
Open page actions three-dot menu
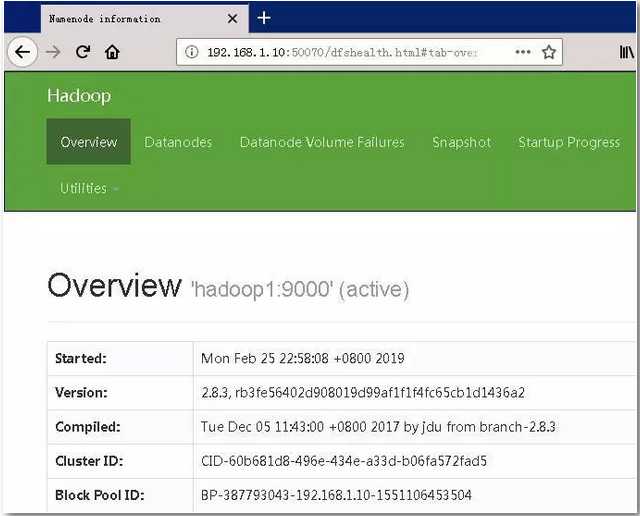pos(523,52)
